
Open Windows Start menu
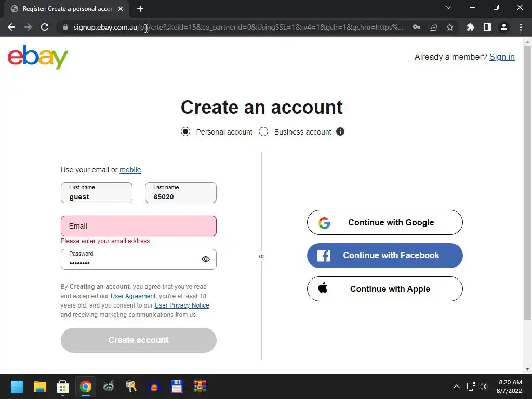click(17, 387)
